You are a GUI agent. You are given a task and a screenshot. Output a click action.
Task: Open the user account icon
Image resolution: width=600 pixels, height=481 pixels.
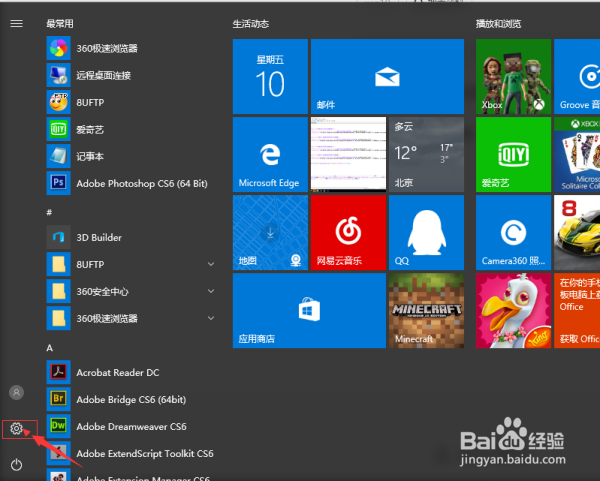(16, 392)
